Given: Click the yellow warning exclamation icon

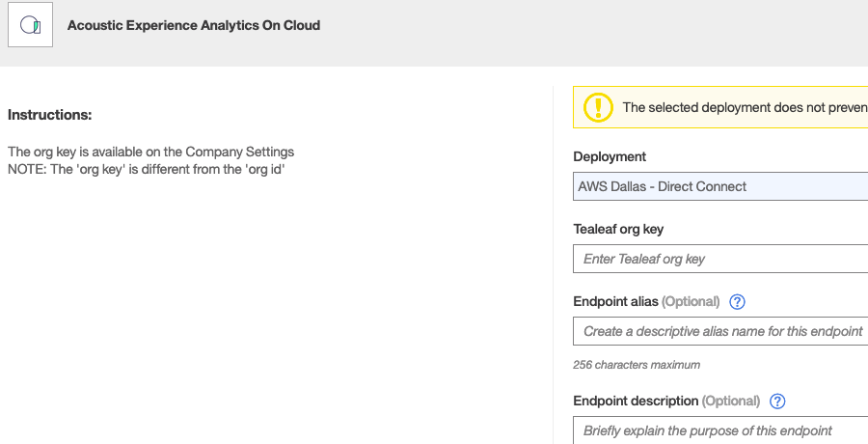Looking at the screenshot, I should coord(598,107).
